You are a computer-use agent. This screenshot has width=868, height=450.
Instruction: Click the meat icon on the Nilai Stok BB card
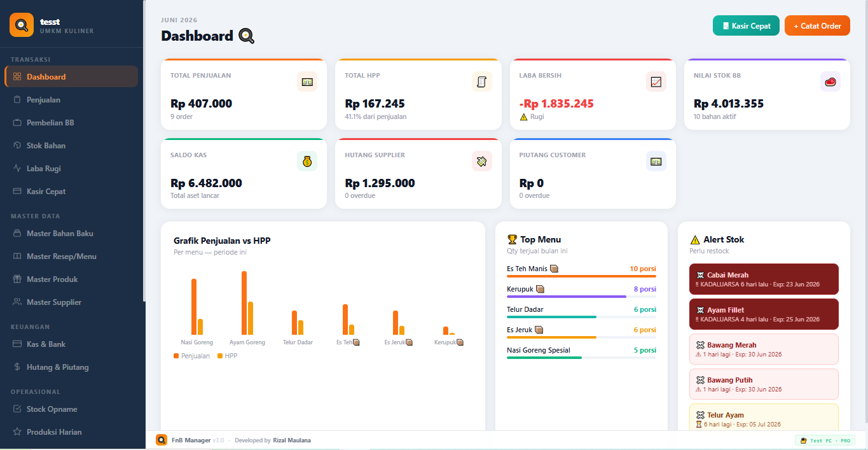tap(830, 81)
